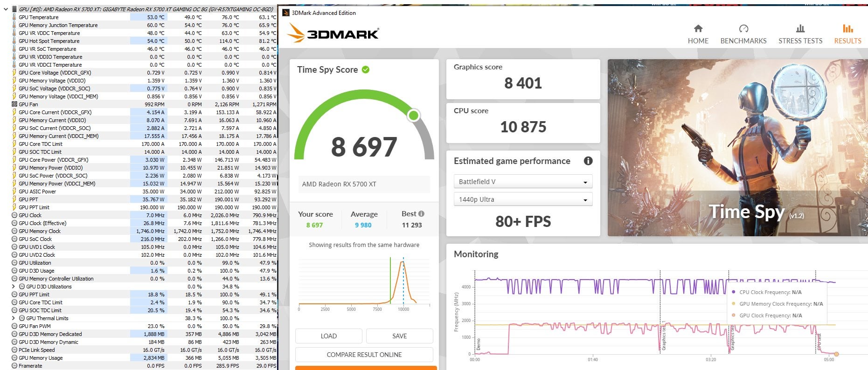The width and height of the screenshot is (868, 370).
Task: Open the 1440p Ultra resolution dropdown
Action: click(523, 199)
